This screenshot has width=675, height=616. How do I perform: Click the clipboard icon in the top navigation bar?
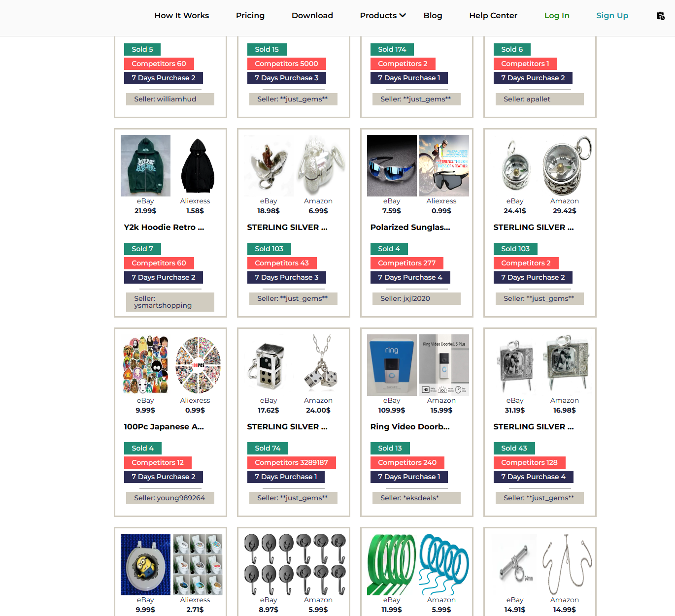click(661, 16)
